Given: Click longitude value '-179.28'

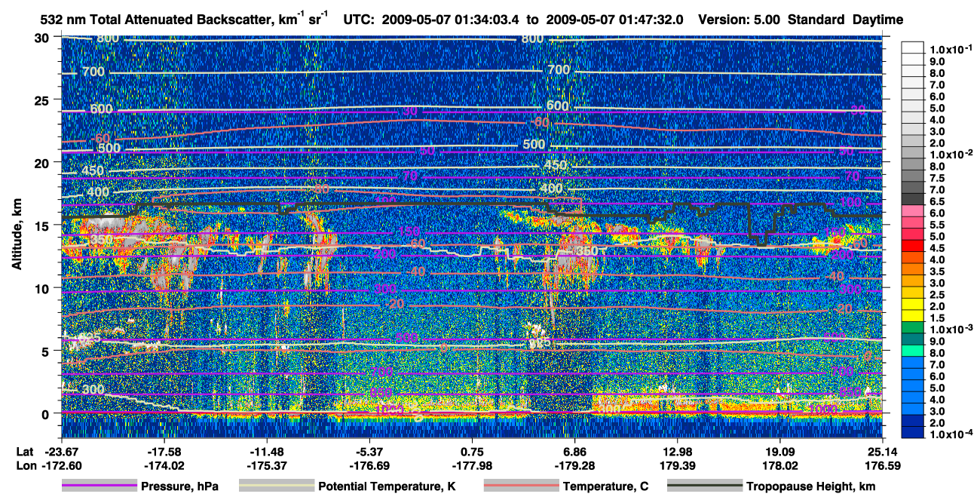Looking at the screenshot, I should [x=574, y=465].
